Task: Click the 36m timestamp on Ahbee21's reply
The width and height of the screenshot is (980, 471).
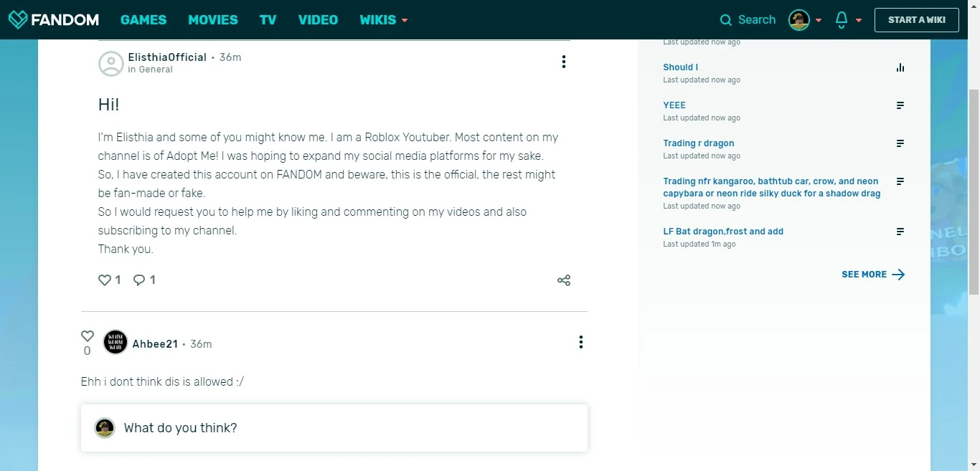Action: [201, 344]
